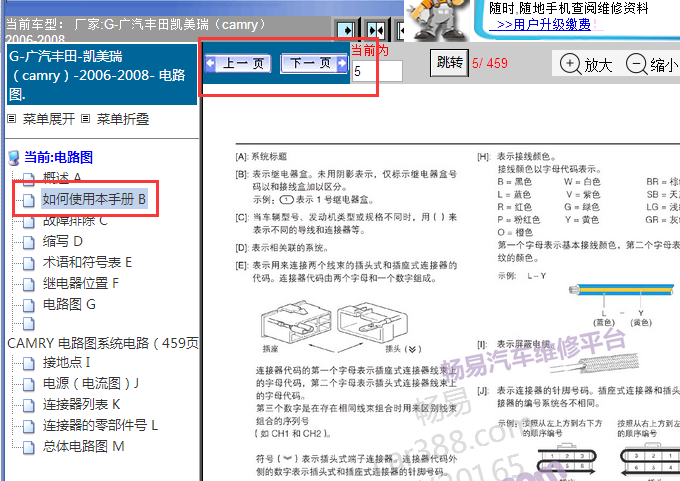Click the page icon beside 连接器列表 K

(x=29, y=405)
